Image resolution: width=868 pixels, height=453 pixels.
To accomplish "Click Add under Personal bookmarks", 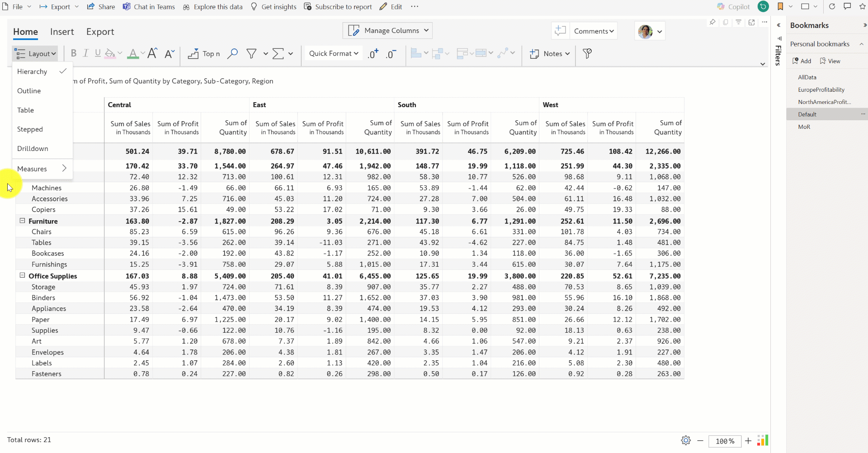I will 802,61.
